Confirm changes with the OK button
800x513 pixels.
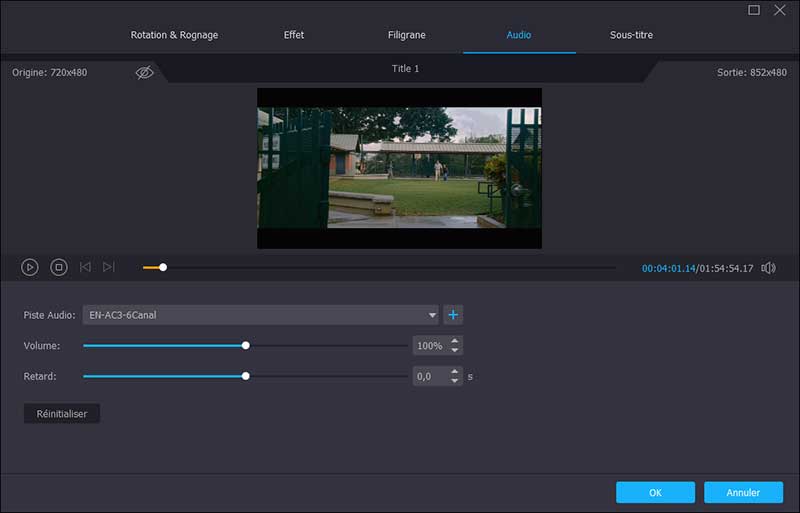[x=655, y=492]
